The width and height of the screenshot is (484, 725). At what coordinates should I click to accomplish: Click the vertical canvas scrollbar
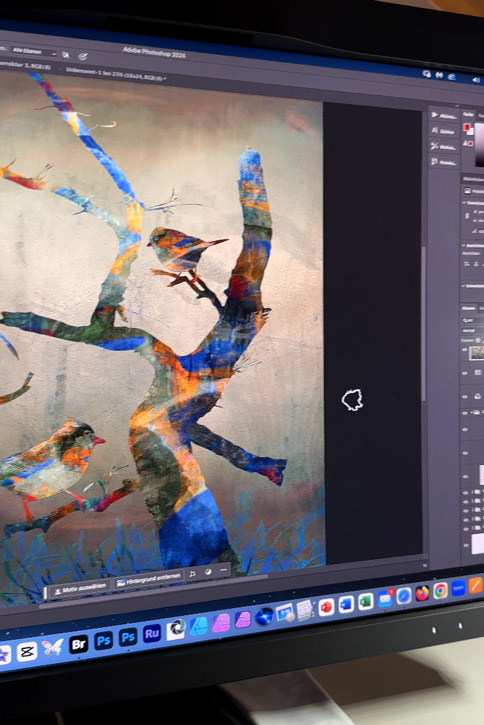423,324
